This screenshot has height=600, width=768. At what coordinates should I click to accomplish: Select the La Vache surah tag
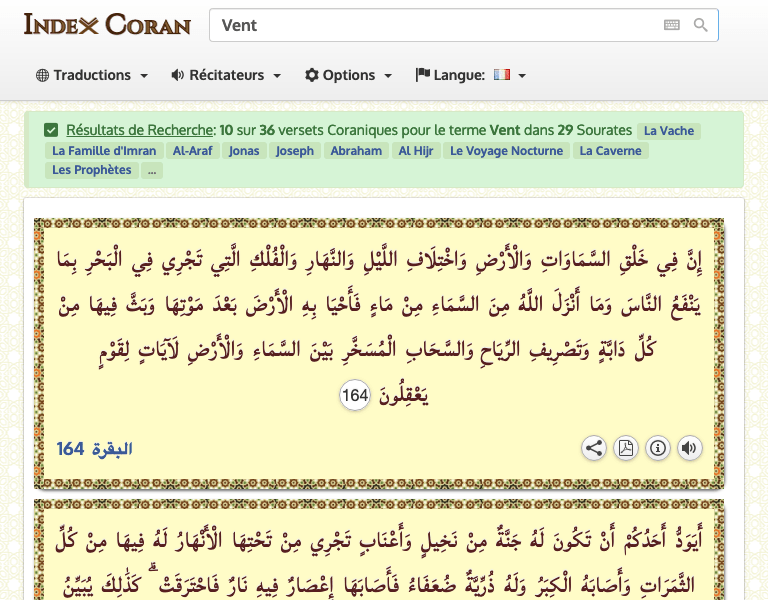click(669, 131)
